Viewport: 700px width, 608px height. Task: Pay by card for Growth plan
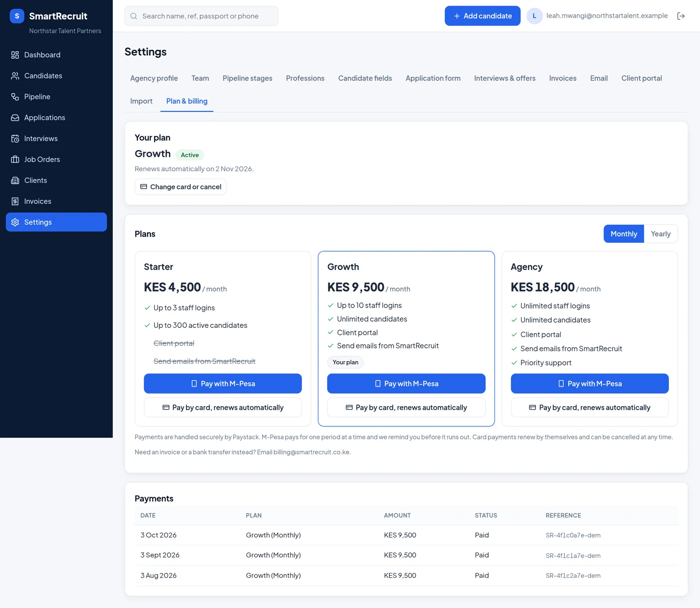406,408
